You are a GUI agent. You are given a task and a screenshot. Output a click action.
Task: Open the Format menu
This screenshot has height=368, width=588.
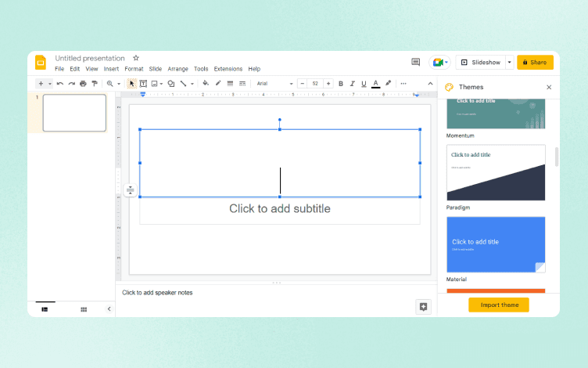click(x=134, y=69)
